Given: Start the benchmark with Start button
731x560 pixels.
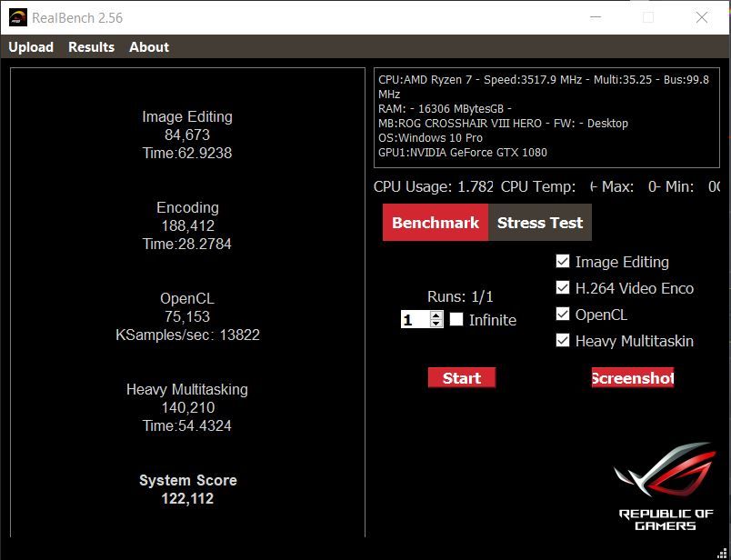Looking at the screenshot, I should (x=462, y=377).
